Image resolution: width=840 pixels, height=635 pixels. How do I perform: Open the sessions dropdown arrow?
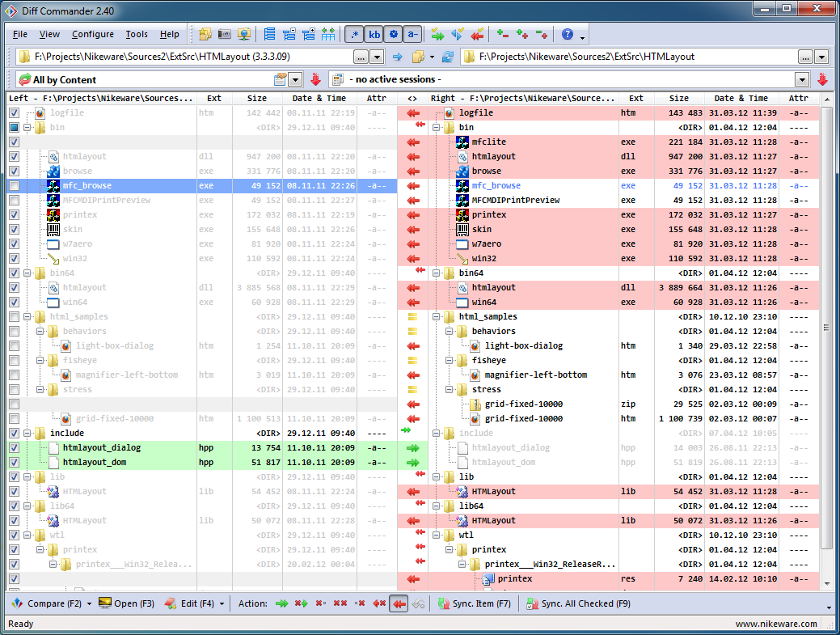801,80
